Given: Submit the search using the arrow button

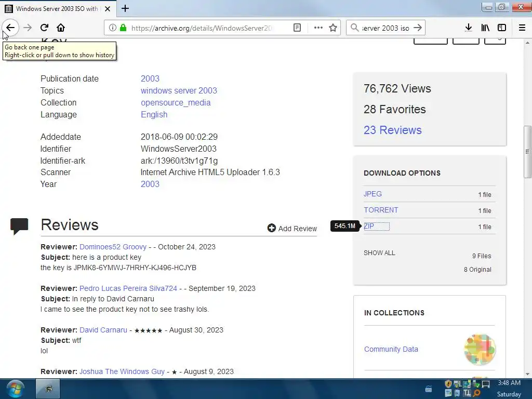Looking at the screenshot, I should (418, 28).
